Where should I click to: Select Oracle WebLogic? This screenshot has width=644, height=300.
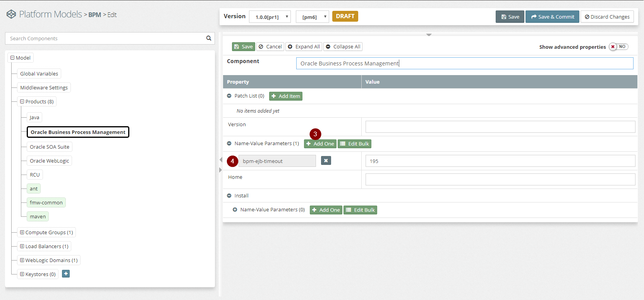point(49,161)
